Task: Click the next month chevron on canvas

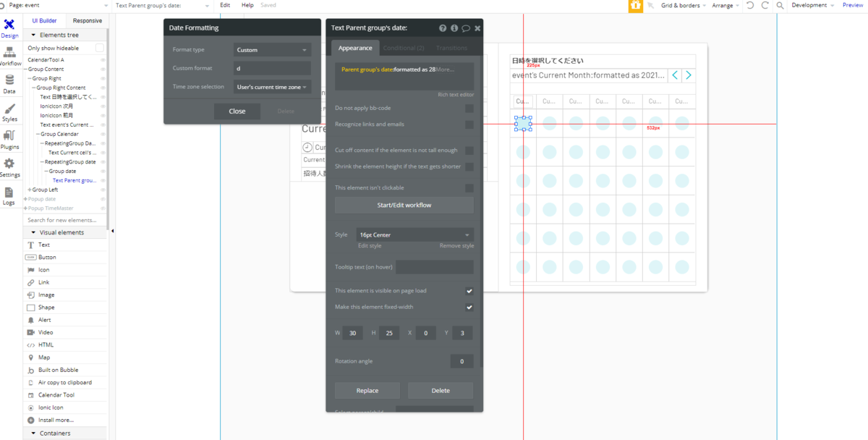Action: tap(689, 75)
